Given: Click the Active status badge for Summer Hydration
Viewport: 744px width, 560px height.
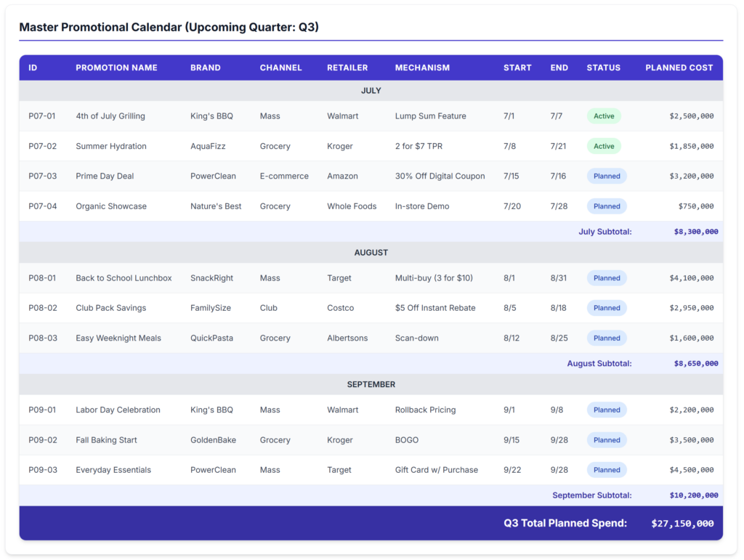Looking at the screenshot, I should pos(604,146).
